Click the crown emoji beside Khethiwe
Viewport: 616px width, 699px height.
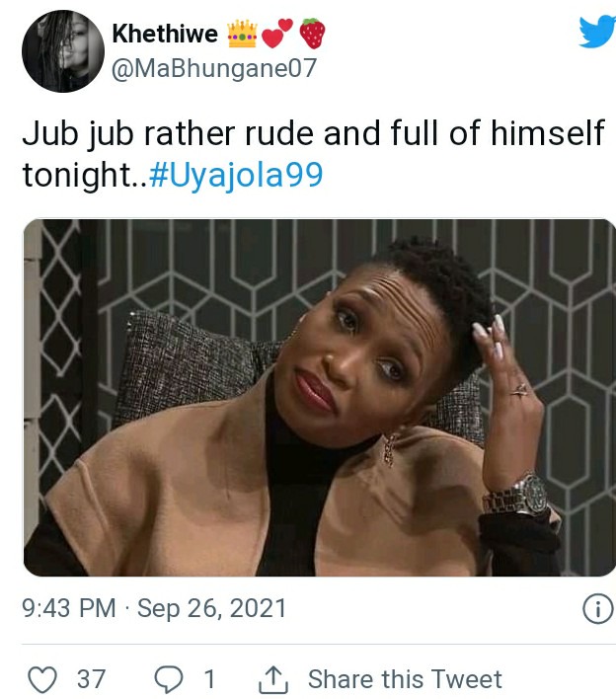[x=242, y=34]
